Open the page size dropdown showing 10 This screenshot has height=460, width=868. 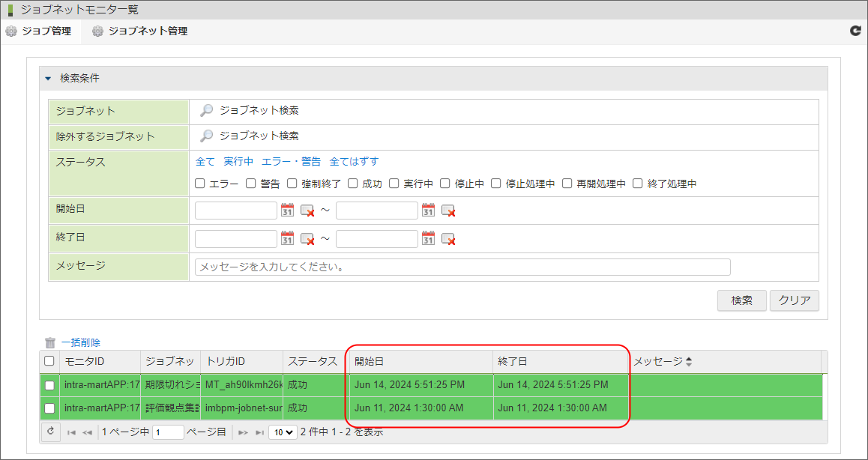pyautogui.click(x=282, y=432)
